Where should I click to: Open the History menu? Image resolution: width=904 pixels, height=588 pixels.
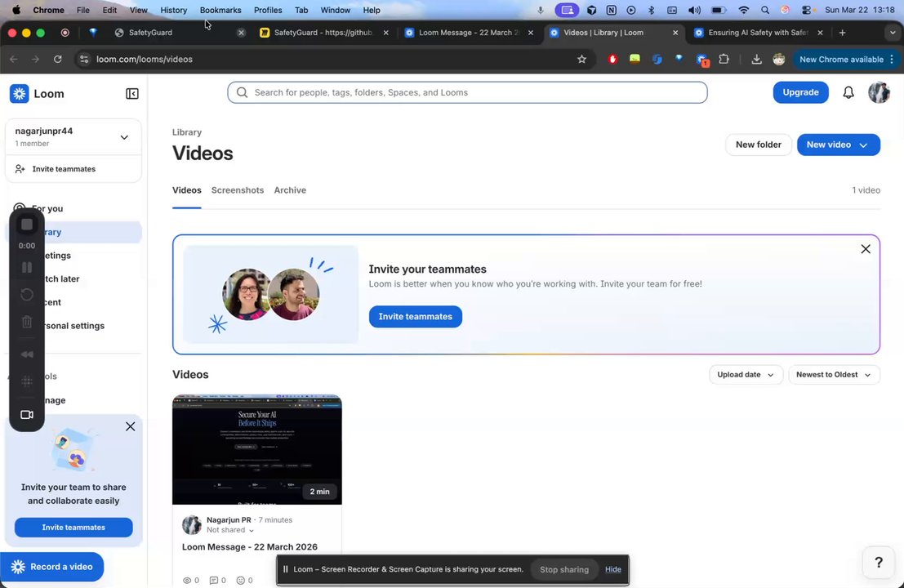pos(174,11)
